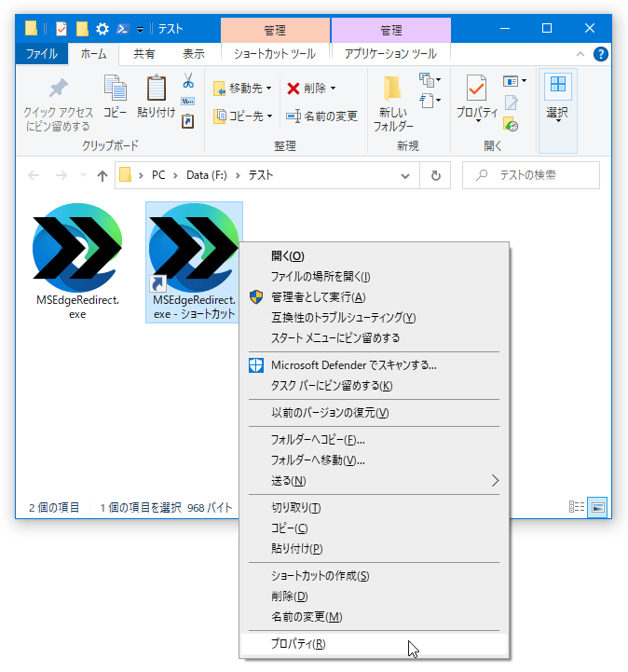Open the Open-with dropdown in Open group

pos(514,81)
